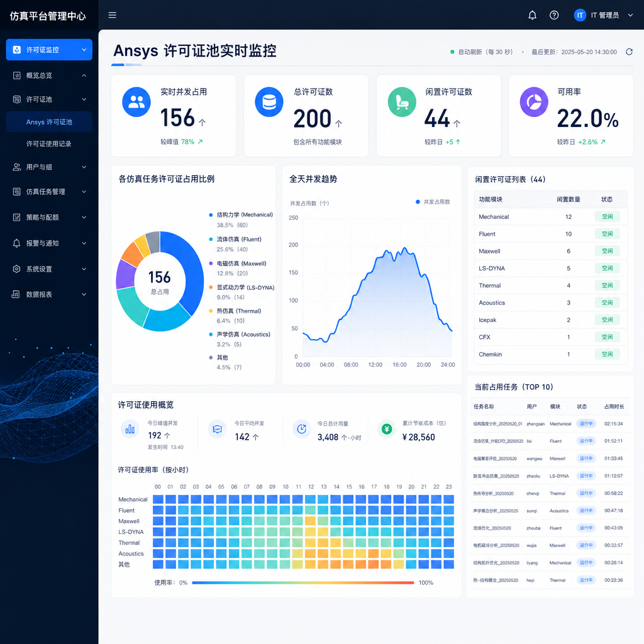The height and width of the screenshot is (644, 644).
Task: Open the 用户与组 menu
Action: coord(49,167)
